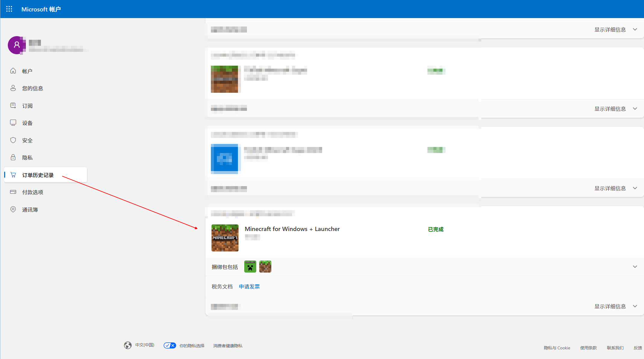Image resolution: width=644 pixels, height=359 pixels.
Task: Click the globe icon next to 中文(中国)
Action: click(128, 345)
